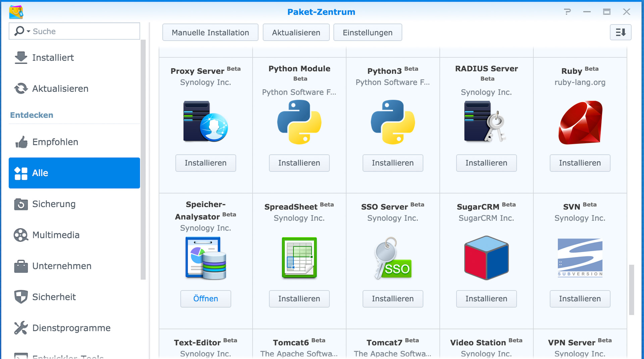Install the Proxy Server package
This screenshot has height=359, width=644.
pos(206,163)
